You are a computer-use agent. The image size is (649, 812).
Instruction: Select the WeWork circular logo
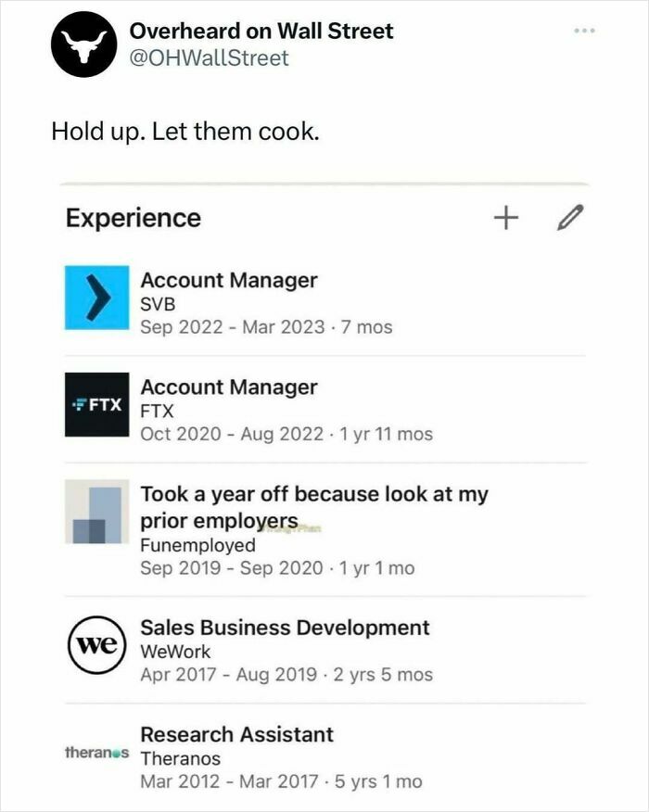click(95, 641)
